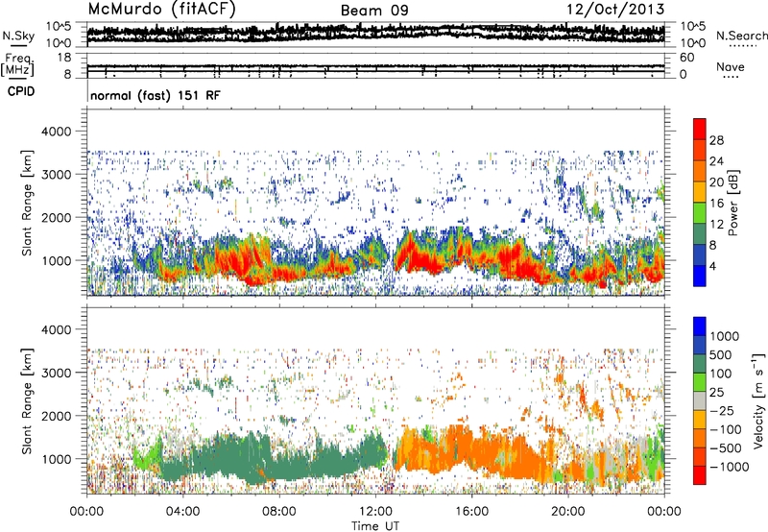768x532 pixels.
Task: Click the 'Nave' legend label
Action: click(731, 67)
